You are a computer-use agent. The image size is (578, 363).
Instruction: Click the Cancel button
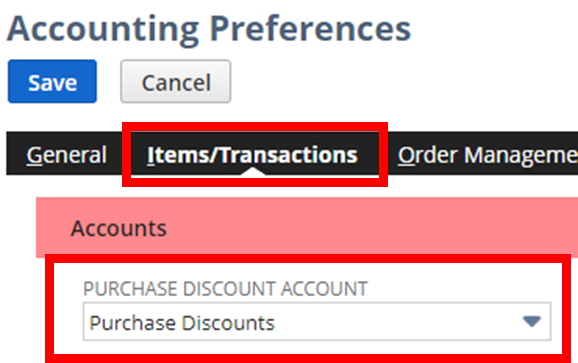[x=176, y=81]
